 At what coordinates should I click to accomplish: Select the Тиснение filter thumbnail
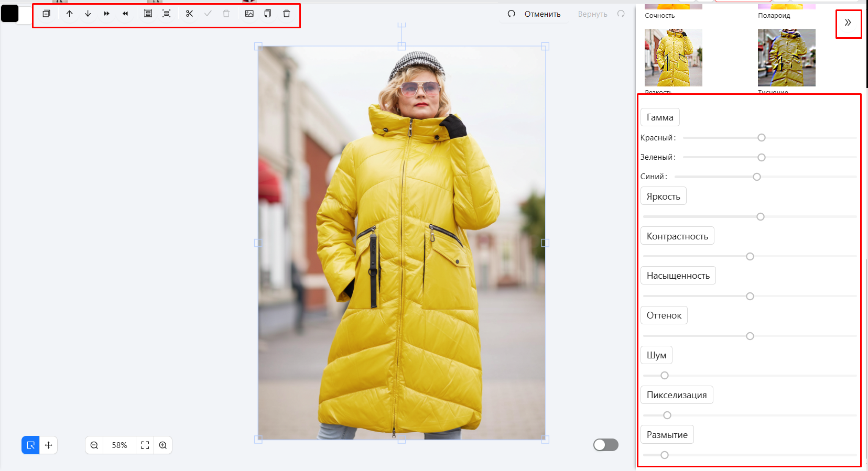786,58
